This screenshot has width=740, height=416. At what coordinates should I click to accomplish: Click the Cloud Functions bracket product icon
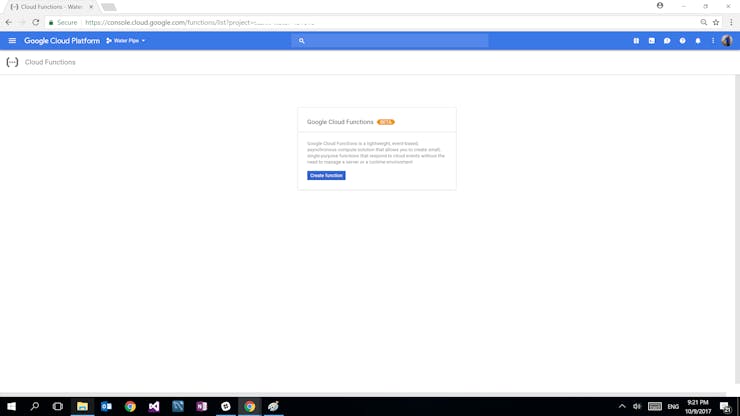click(x=12, y=62)
